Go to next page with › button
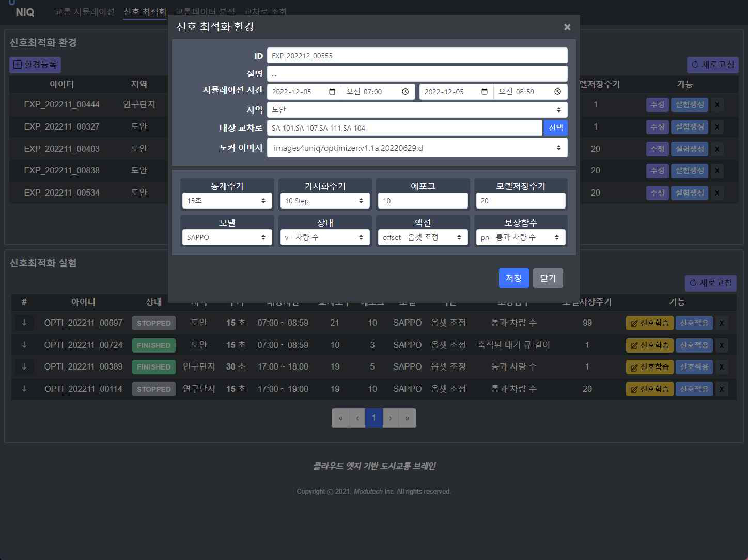Screen dimensions: 748x560 pos(391,418)
